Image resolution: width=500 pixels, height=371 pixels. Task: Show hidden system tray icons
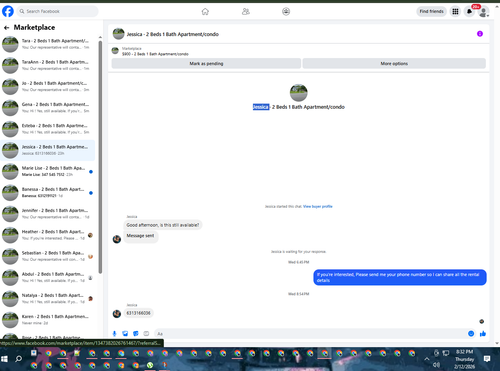427,359
